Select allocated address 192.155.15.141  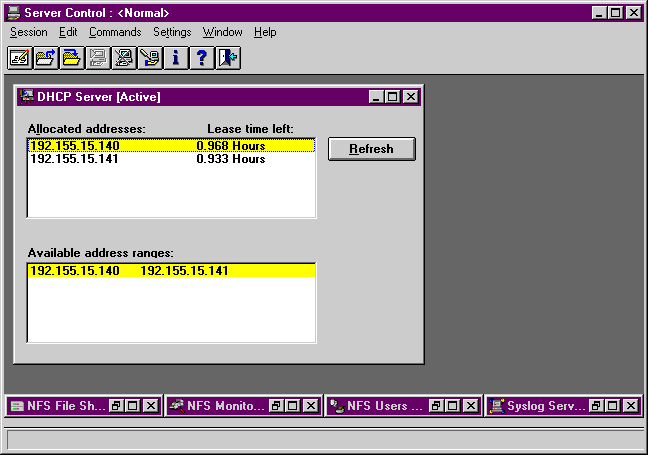75,159
